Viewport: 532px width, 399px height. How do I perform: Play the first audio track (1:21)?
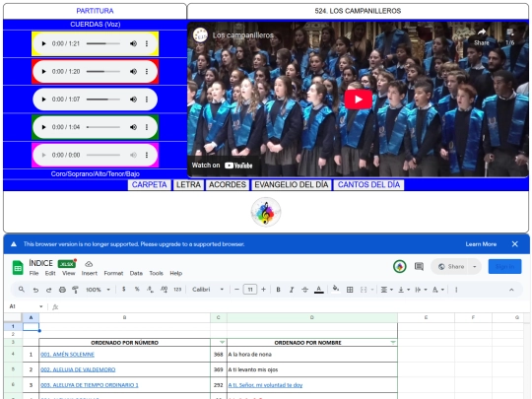(x=43, y=43)
